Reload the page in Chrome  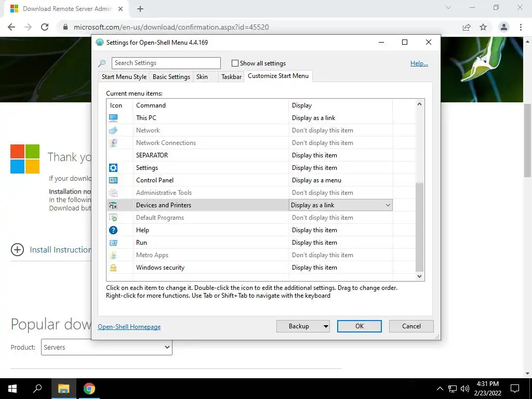click(45, 27)
